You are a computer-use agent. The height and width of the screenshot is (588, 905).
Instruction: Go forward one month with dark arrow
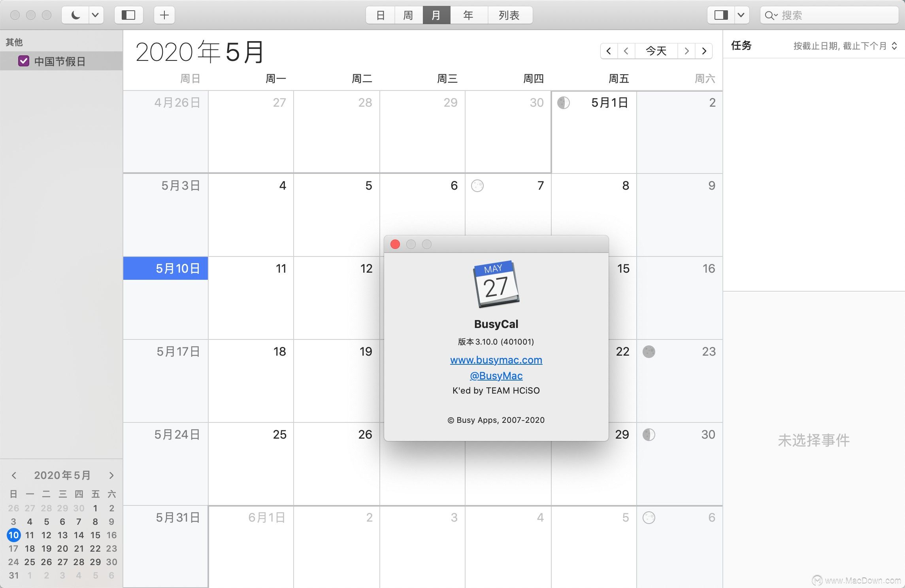[704, 51]
